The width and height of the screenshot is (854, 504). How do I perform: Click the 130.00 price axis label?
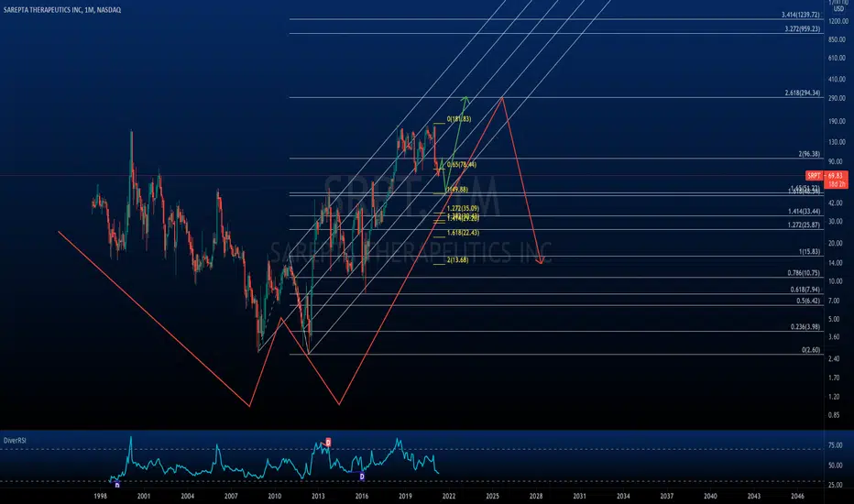tap(838, 142)
